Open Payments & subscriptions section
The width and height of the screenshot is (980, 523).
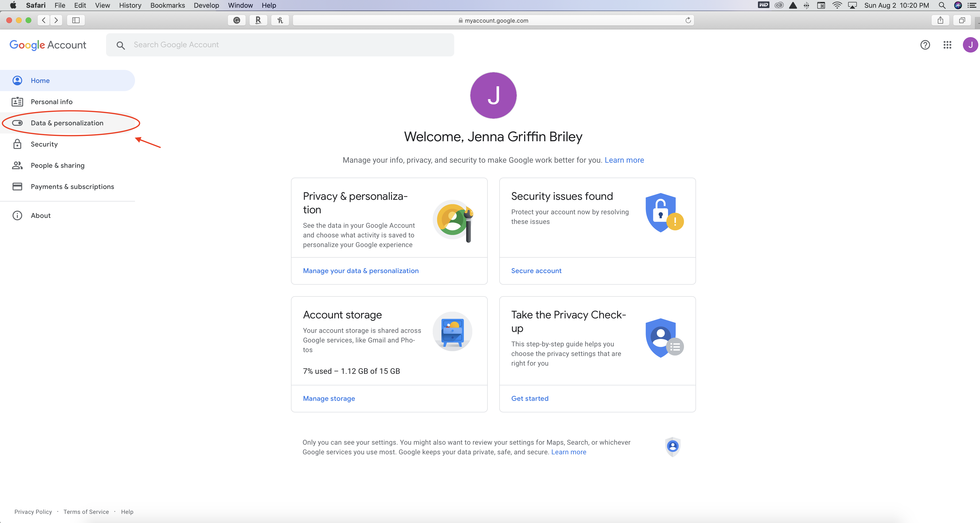72,187
